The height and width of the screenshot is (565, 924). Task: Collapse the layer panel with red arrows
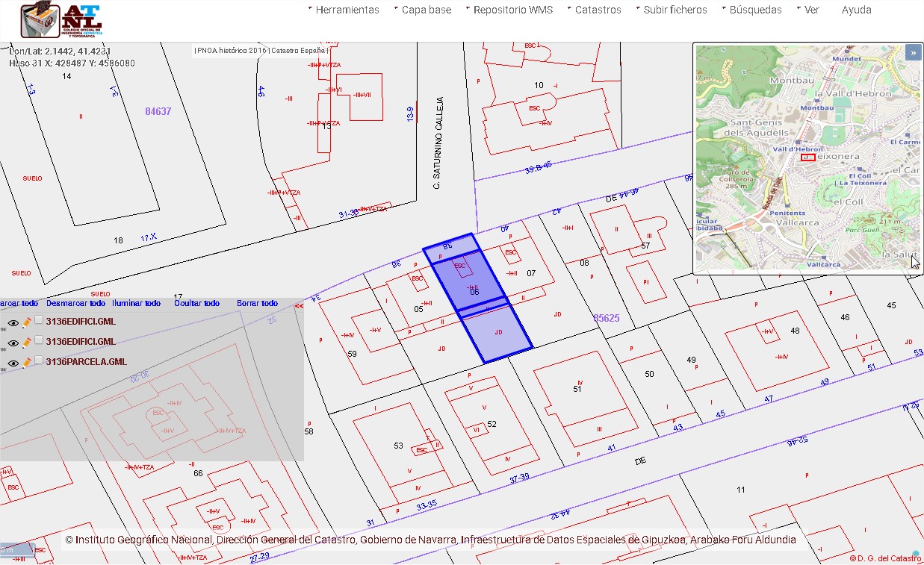(x=299, y=305)
